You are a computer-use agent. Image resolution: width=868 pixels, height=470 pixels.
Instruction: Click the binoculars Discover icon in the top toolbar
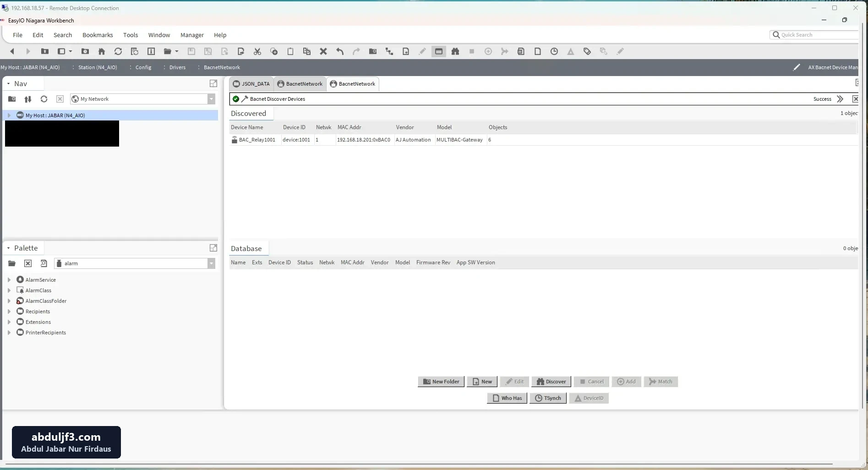(x=455, y=51)
